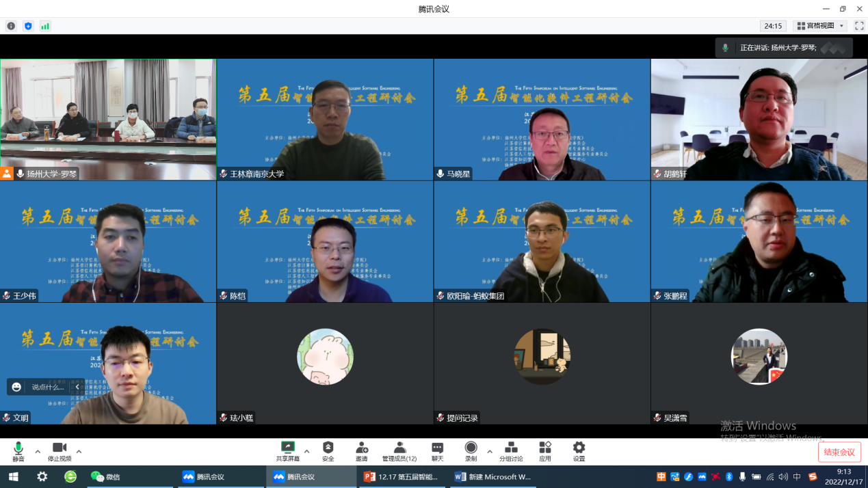Open Breakout Rooms (分组讨论)

(510, 450)
